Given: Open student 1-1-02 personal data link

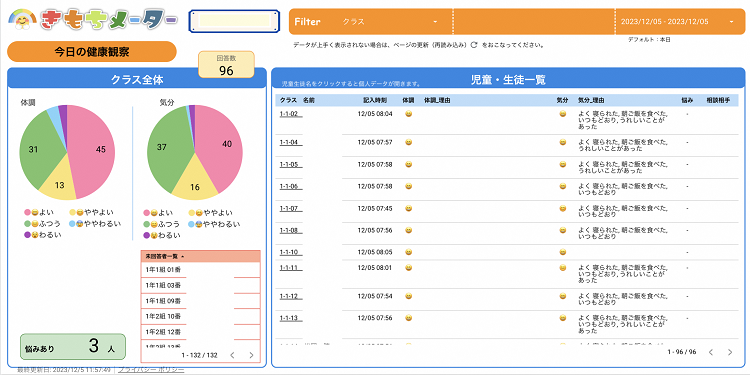Looking at the screenshot, I should point(290,114).
